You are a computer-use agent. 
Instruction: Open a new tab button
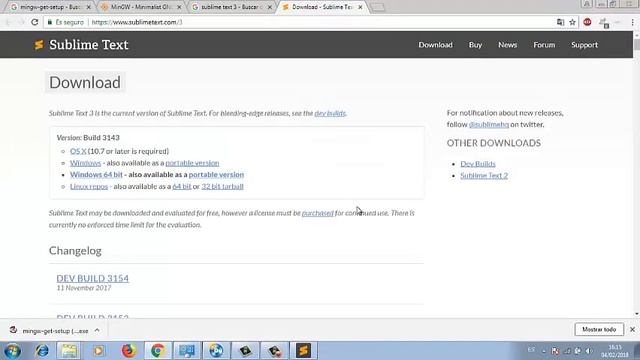[x=378, y=7]
